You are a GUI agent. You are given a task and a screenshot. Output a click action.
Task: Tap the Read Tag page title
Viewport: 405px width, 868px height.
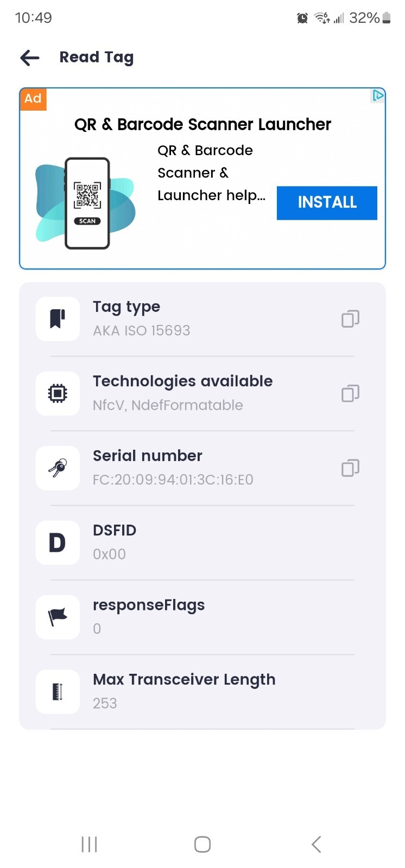(x=96, y=58)
